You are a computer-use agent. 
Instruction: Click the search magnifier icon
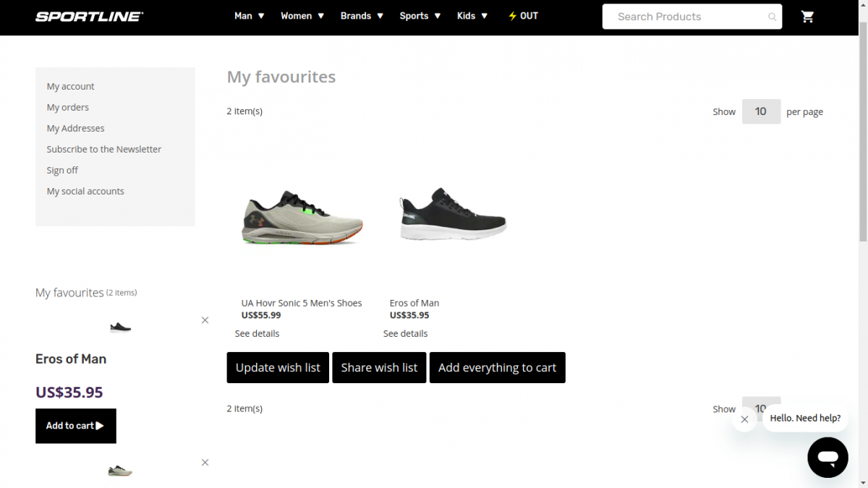(x=772, y=17)
